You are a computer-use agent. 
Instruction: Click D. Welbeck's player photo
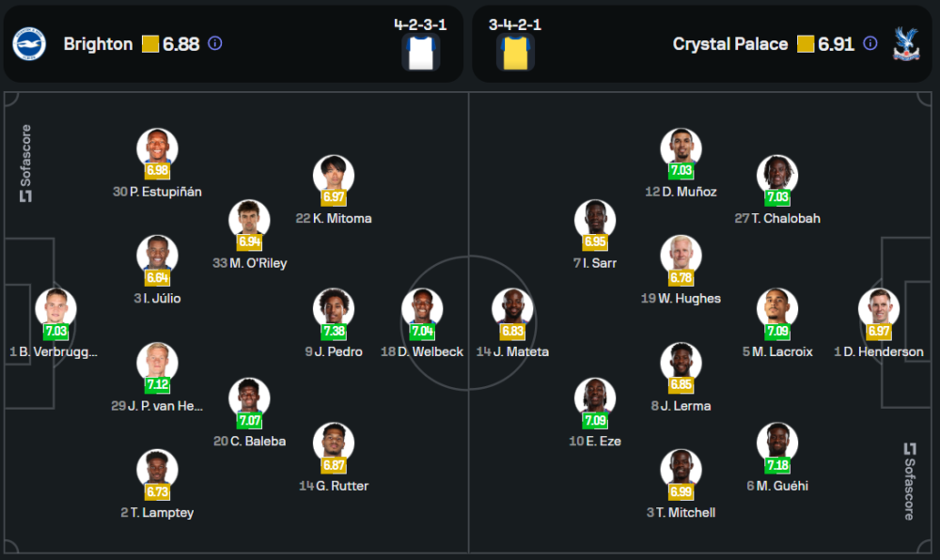[x=422, y=308]
